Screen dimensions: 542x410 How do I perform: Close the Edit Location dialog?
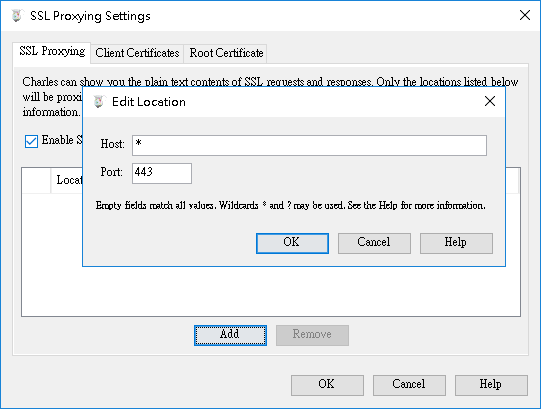click(490, 101)
